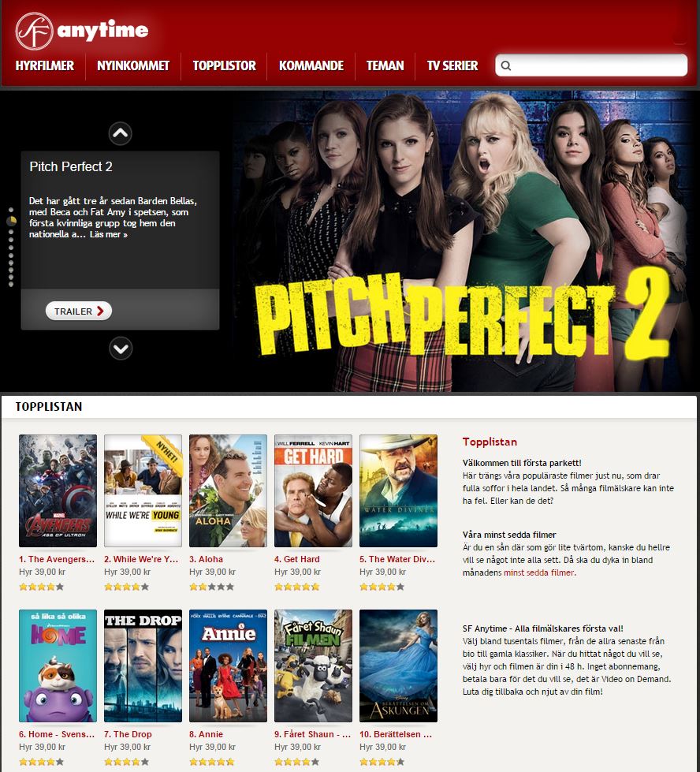Open The Avengers Age of Ultron poster
The image size is (700, 772).
58,490
